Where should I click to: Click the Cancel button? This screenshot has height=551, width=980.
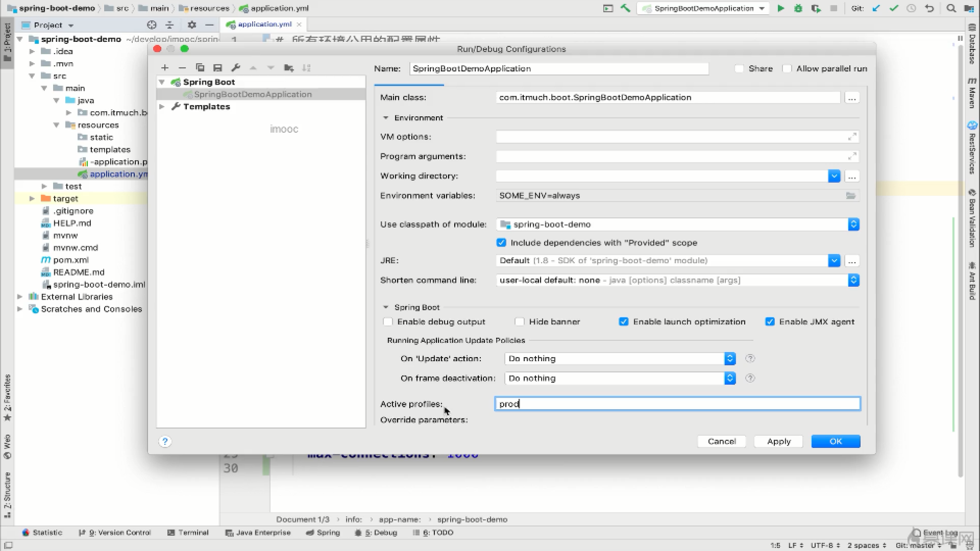[722, 441]
